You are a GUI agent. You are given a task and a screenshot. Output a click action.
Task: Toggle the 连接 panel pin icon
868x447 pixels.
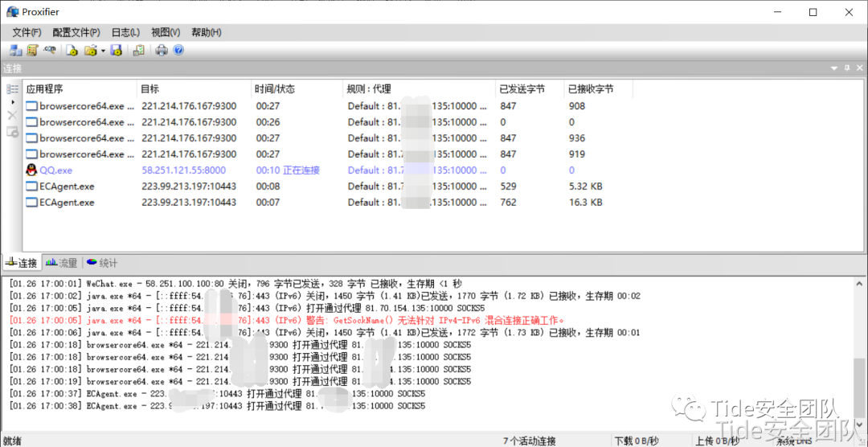click(847, 68)
